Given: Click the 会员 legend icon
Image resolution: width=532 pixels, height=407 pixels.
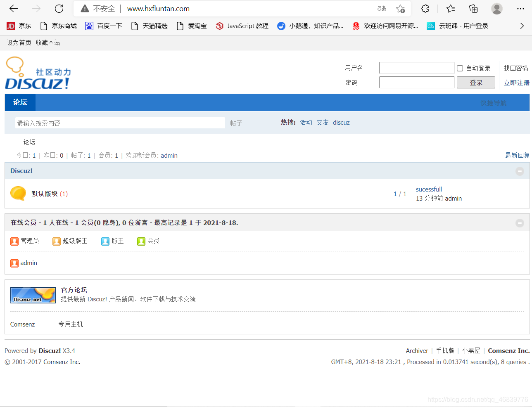Looking at the screenshot, I should (x=141, y=241).
